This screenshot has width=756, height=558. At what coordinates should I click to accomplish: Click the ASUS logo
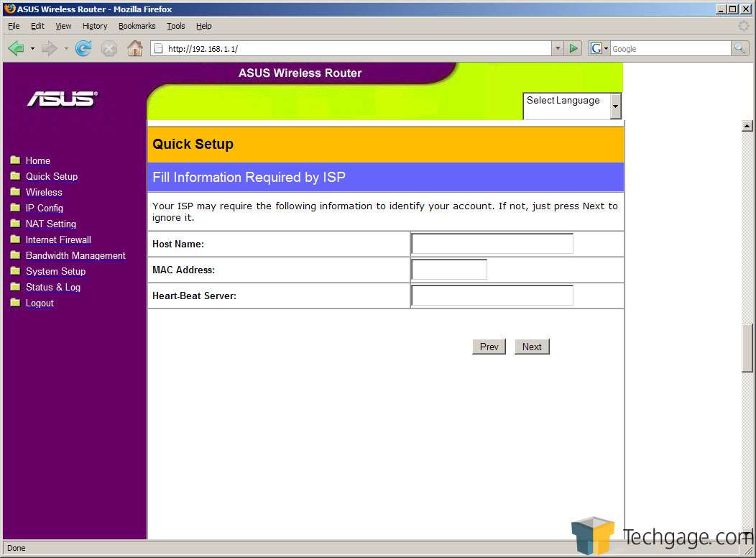pyautogui.click(x=63, y=99)
